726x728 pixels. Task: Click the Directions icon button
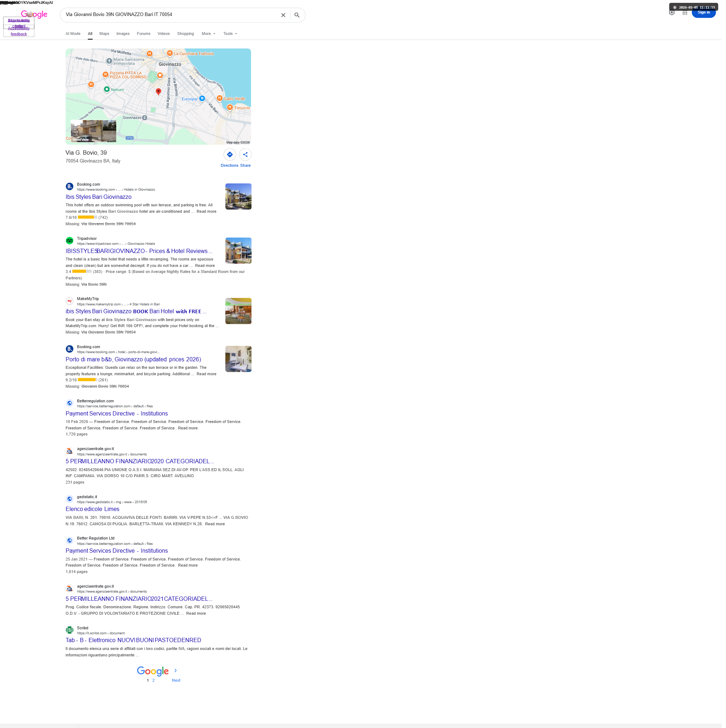coord(231,155)
